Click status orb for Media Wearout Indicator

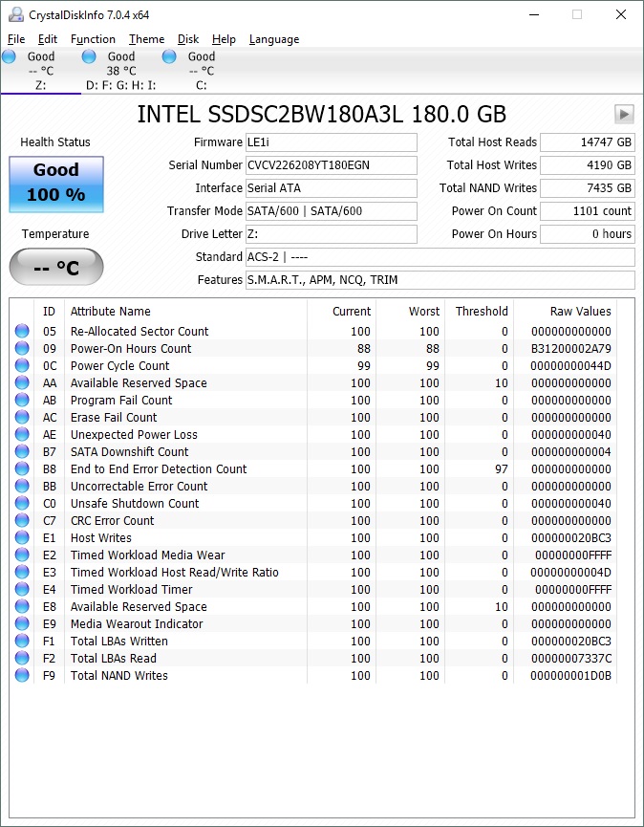pyautogui.click(x=22, y=624)
